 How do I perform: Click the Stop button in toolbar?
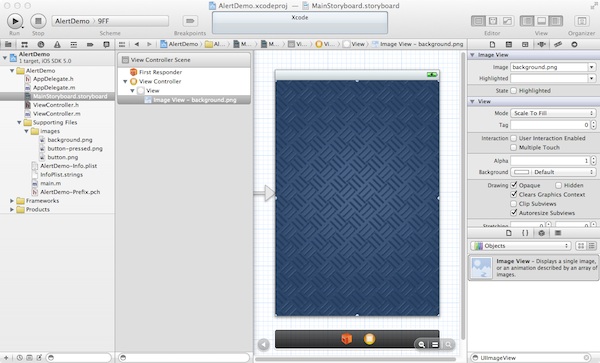[38, 21]
